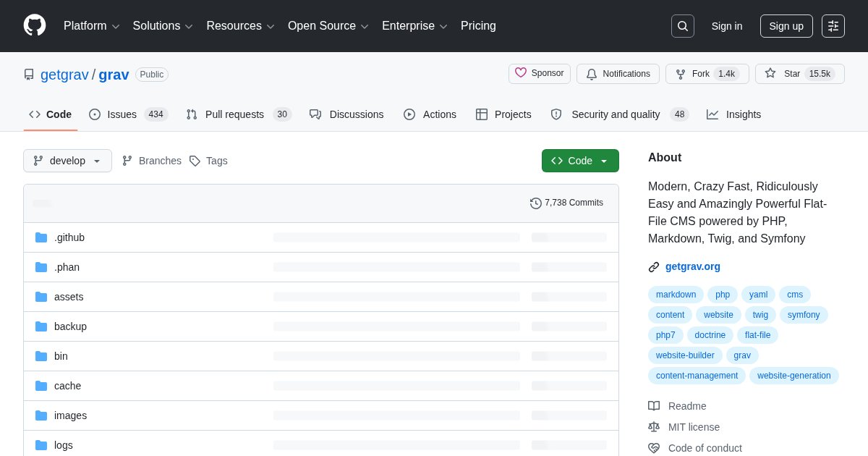Open the Discussions tab
868x456 pixels.
coord(346,114)
